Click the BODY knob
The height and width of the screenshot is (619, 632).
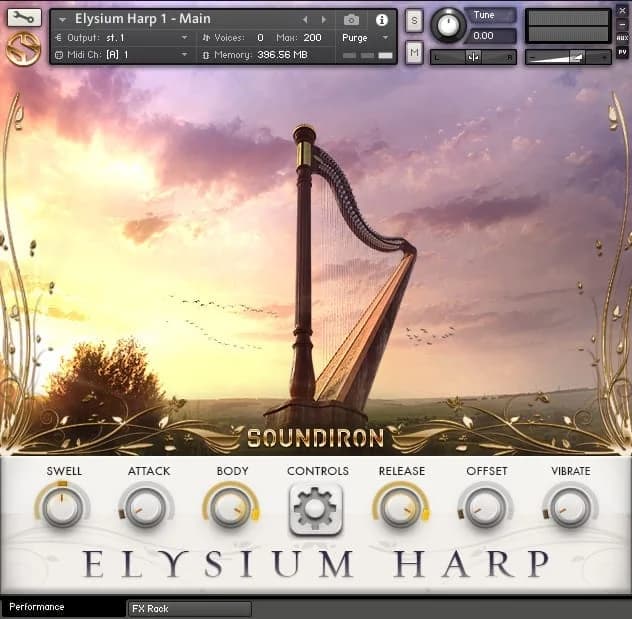(231, 508)
